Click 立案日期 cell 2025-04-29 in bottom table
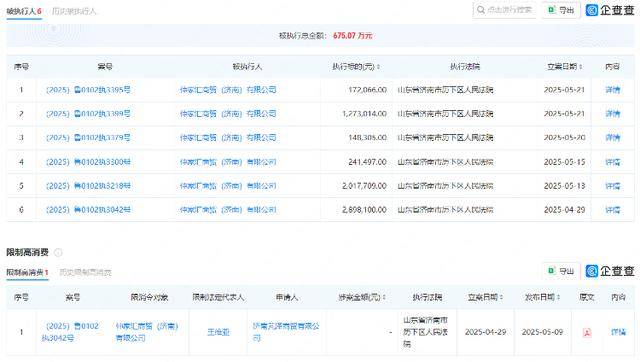The width and height of the screenshot is (640, 362). pyautogui.click(x=485, y=332)
